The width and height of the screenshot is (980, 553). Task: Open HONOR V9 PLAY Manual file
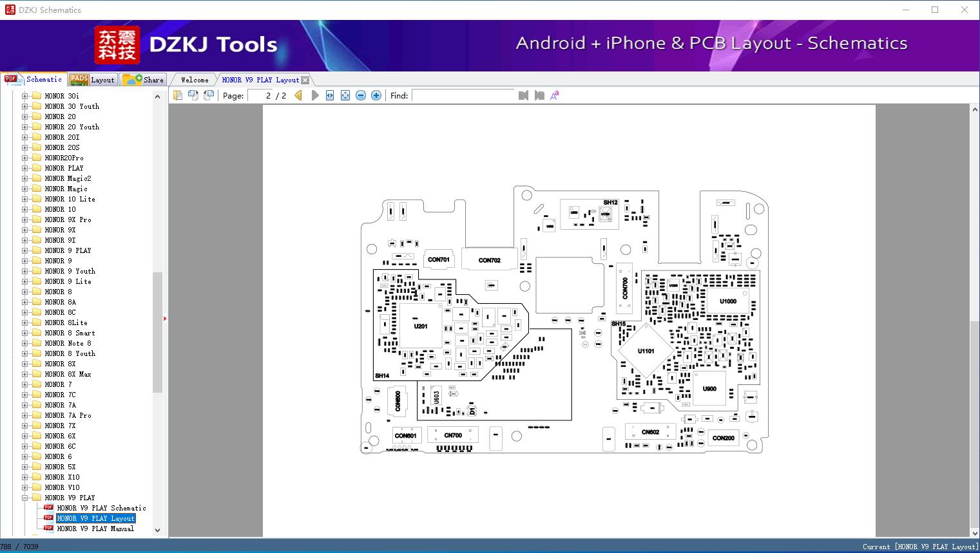95,529
